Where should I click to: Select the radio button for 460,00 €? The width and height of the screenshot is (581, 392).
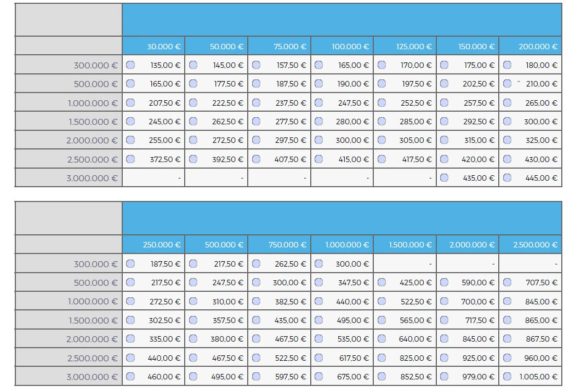[130, 377]
